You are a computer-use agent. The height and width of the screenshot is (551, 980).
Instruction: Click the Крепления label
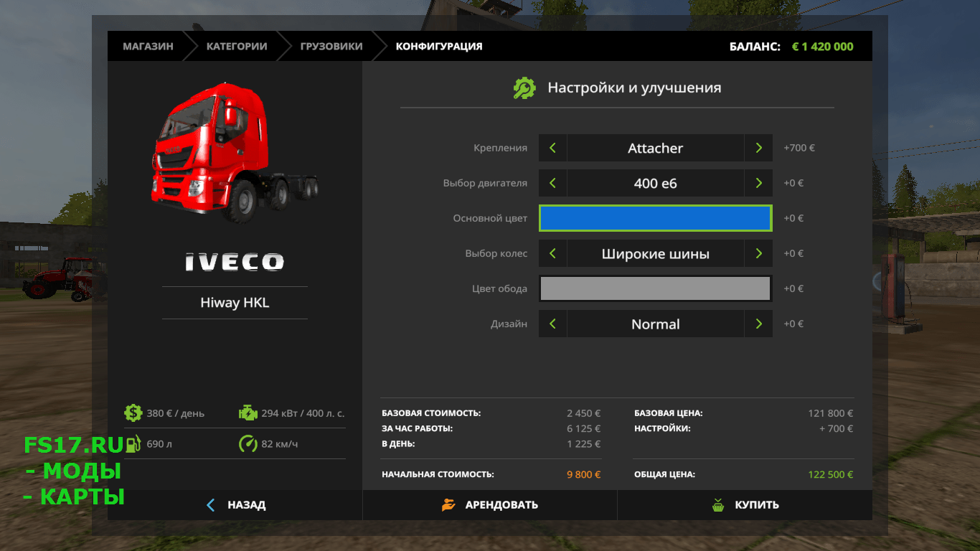click(x=500, y=148)
